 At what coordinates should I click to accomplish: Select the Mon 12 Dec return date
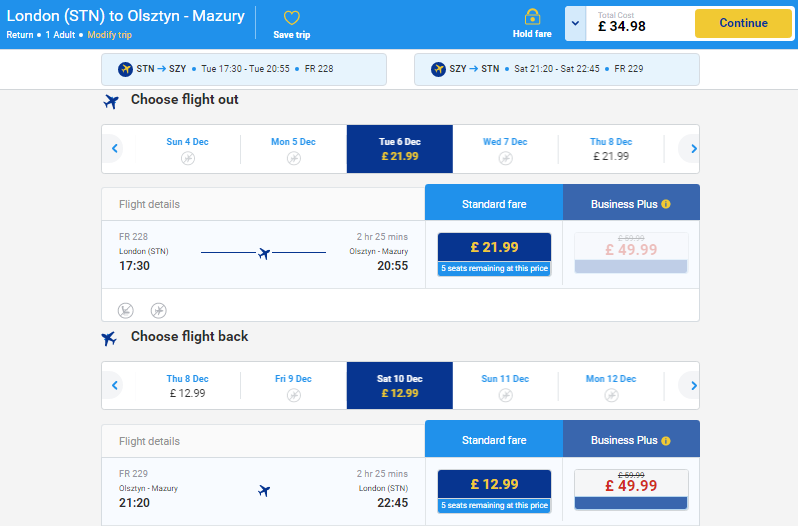[x=611, y=386]
